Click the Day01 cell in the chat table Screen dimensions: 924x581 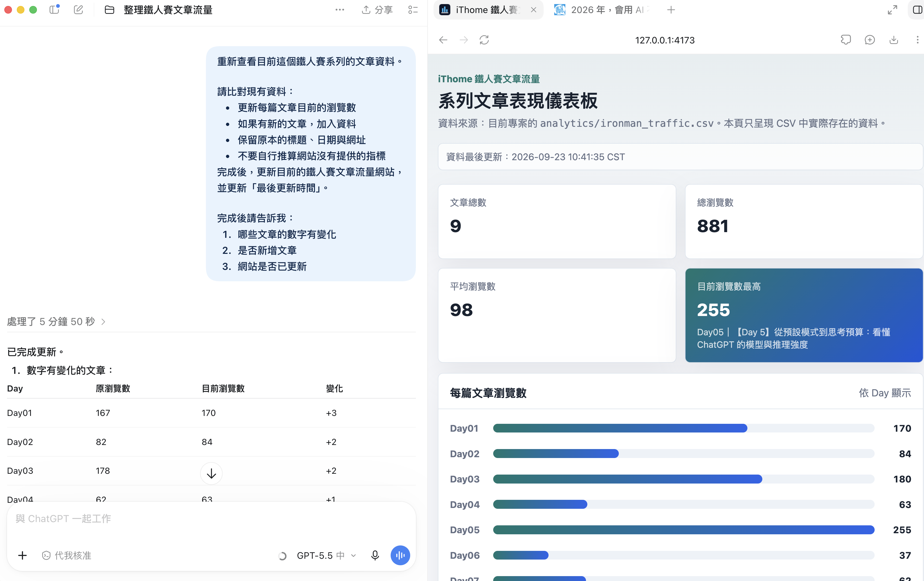click(20, 413)
